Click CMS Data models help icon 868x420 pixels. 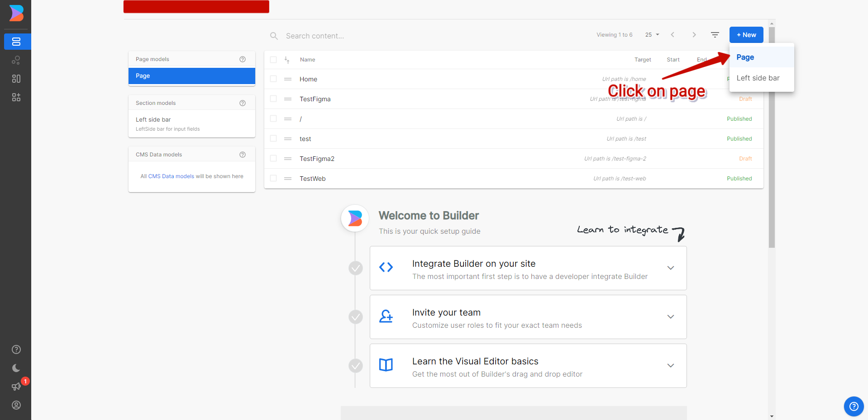243,155
